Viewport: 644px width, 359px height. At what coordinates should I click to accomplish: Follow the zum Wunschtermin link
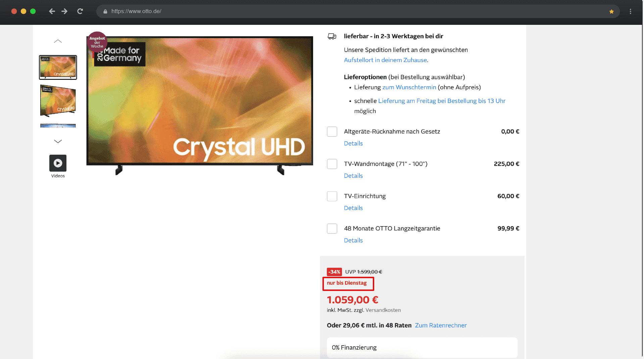pyautogui.click(x=409, y=87)
